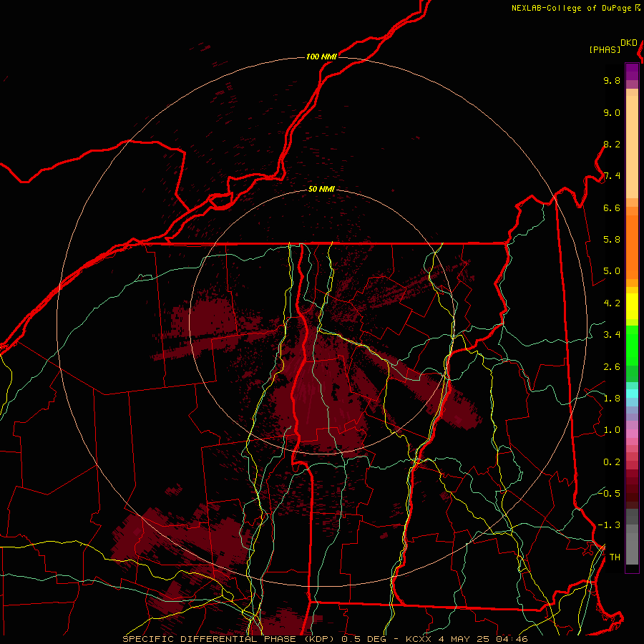This screenshot has width=644, height=644.
Task: Click the 100 NMI range ring label
Action: 321,57
